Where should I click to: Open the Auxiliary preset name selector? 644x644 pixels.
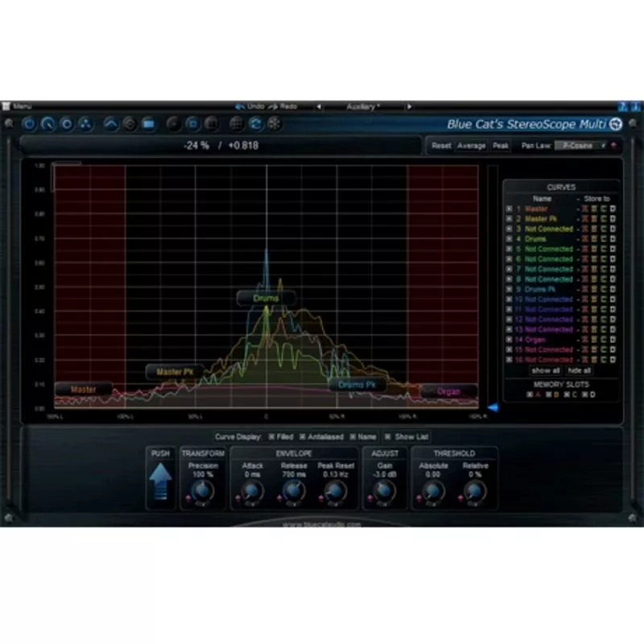(363, 107)
